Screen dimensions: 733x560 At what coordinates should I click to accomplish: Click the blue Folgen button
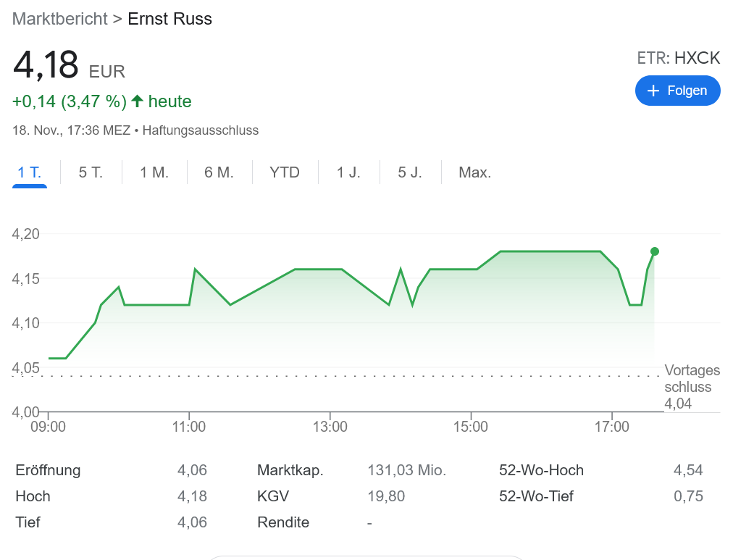(677, 91)
